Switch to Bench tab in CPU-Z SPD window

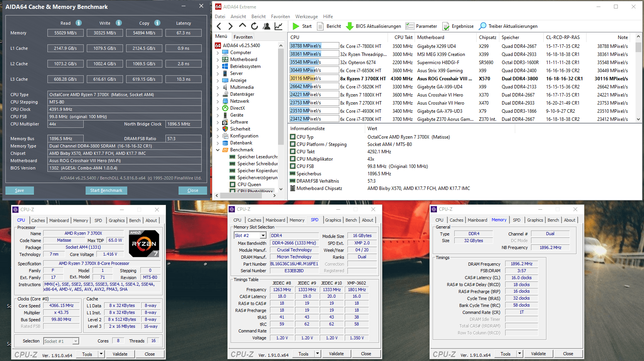click(351, 220)
